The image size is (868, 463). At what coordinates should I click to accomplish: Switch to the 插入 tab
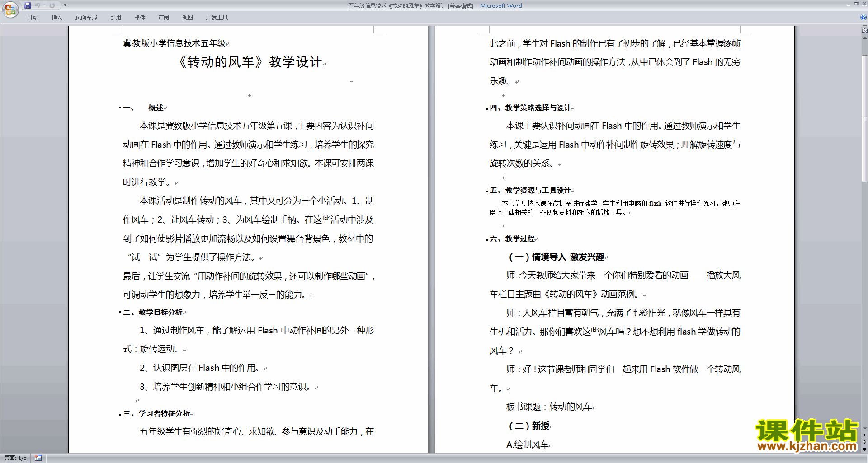tap(57, 18)
